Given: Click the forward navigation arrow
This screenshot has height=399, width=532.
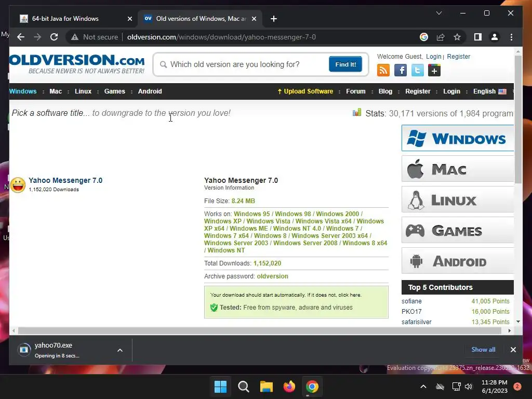Looking at the screenshot, I should (37, 37).
